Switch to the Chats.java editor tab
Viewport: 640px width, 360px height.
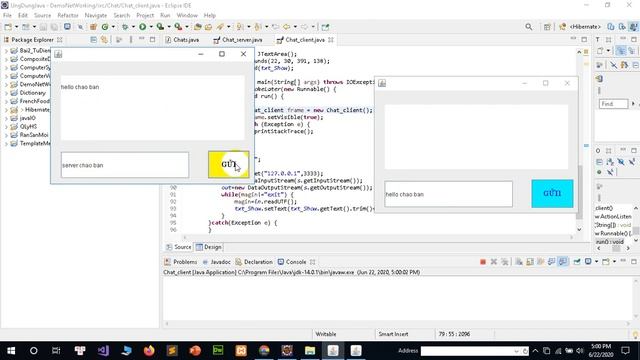point(182,40)
